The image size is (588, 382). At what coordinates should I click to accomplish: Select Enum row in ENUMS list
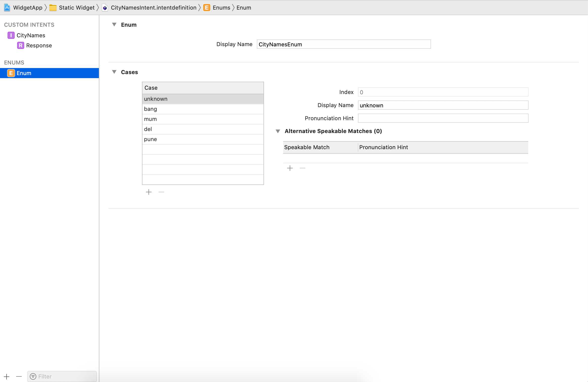coord(49,73)
